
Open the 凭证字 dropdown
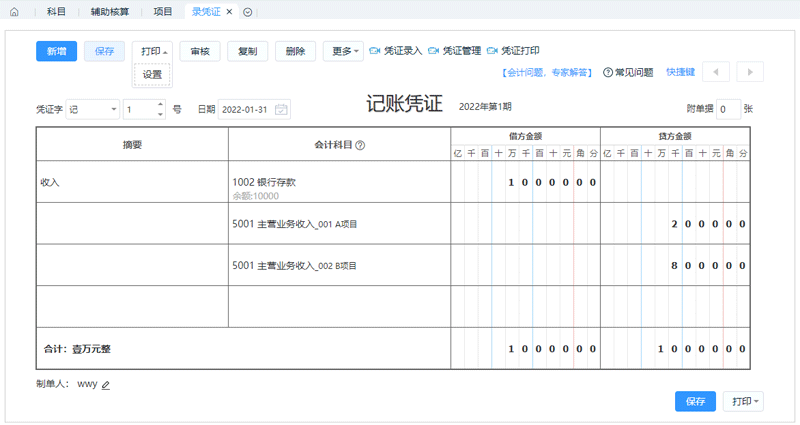tap(93, 109)
